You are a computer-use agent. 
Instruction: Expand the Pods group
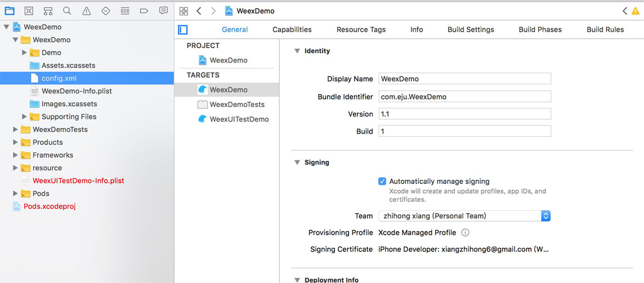pos(15,193)
